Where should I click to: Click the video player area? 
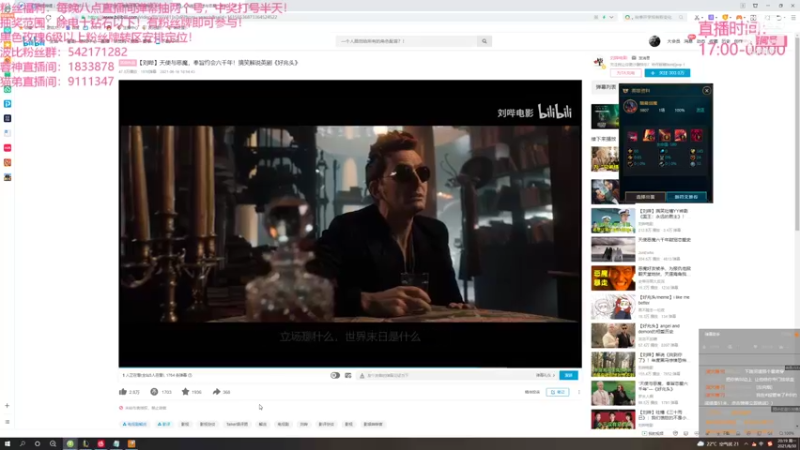click(x=350, y=223)
